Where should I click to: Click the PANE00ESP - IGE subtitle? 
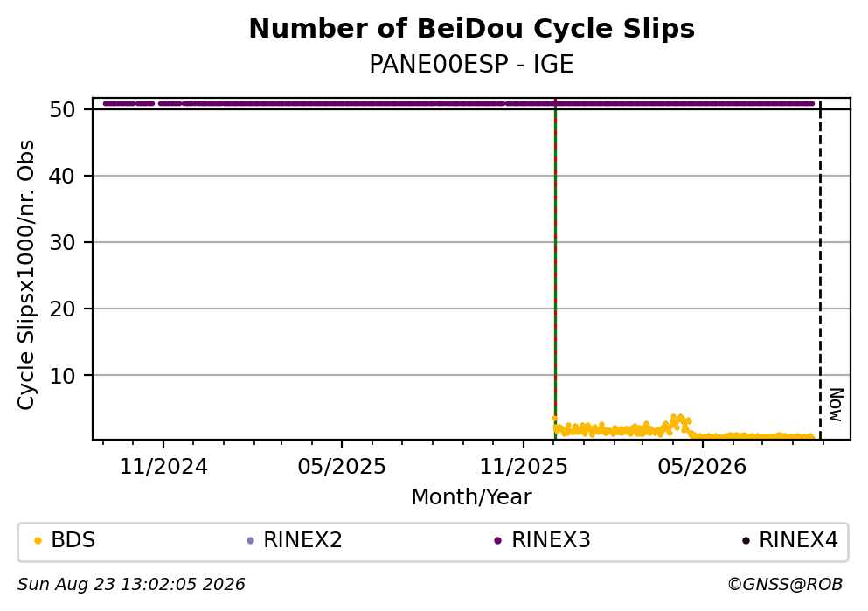coord(472,64)
